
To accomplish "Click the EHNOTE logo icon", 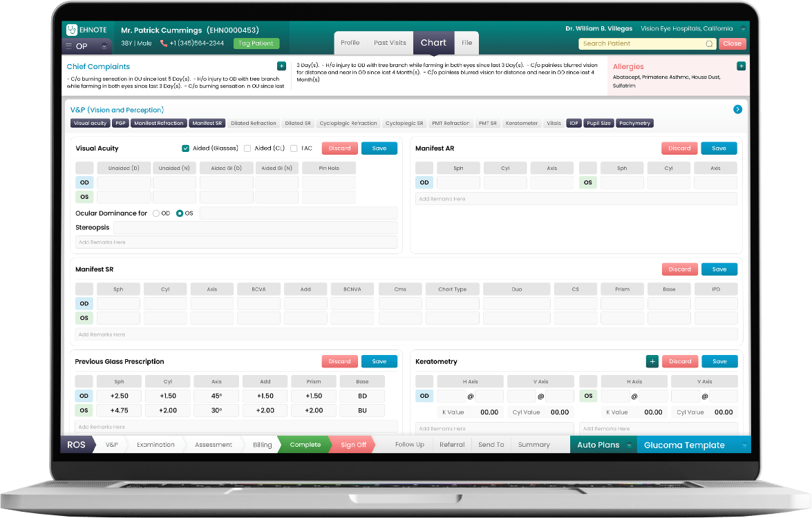I will [x=73, y=30].
